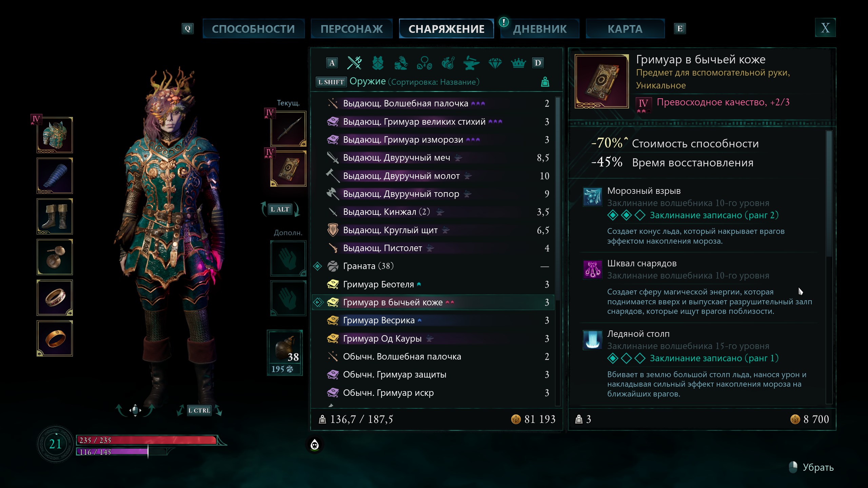Select the Weapons category crossed-swords icon
Image resolution: width=868 pixels, height=488 pixels.
(354, 63)
